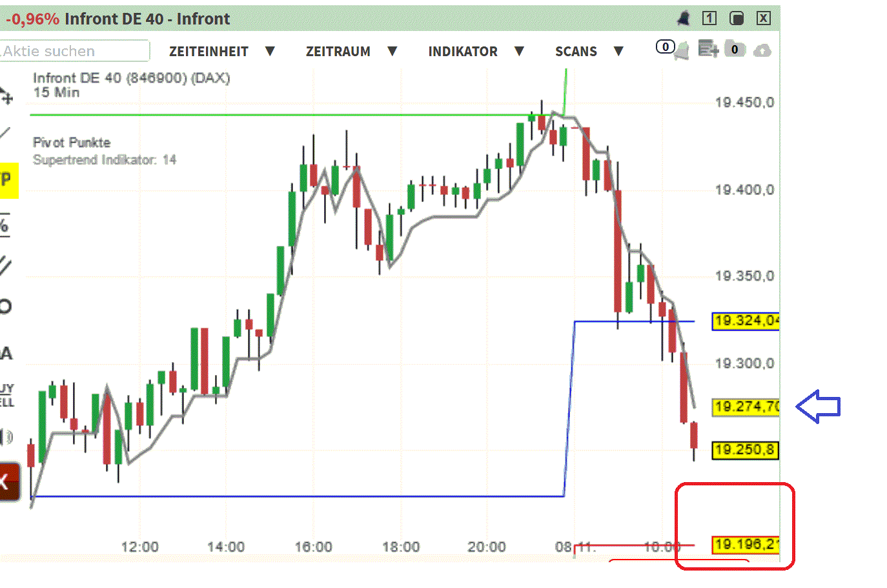887x588 pixels.
Task: Click the boxed 1 icon in title bar
Action: (709, 18)
